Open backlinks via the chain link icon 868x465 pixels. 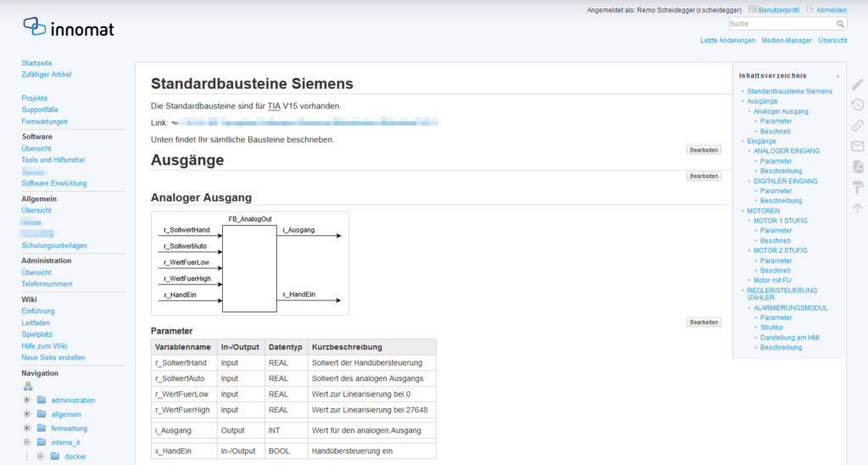point(858,126)
